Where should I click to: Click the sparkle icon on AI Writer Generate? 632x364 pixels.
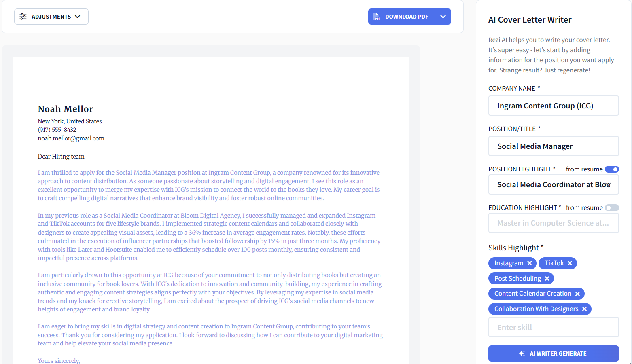pyautogui.click(x=521, y=353)
